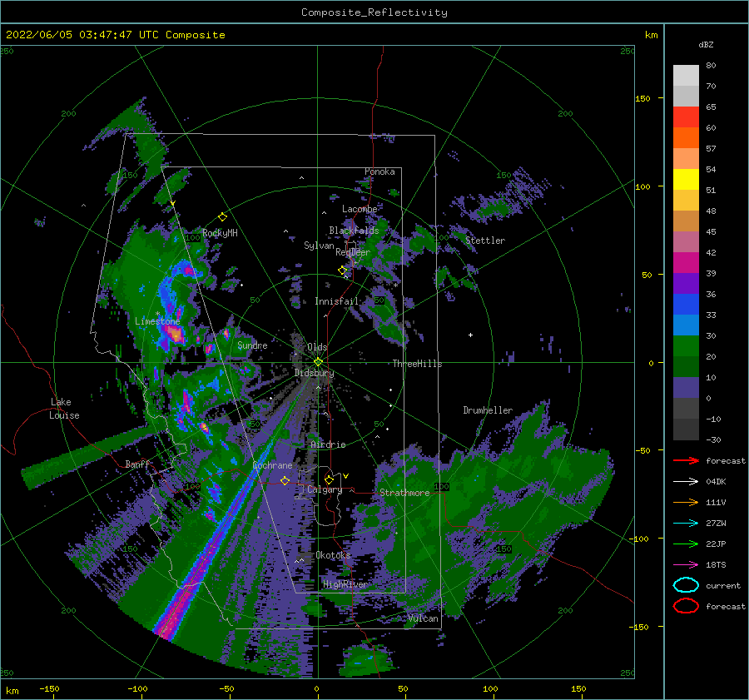
Task: Click the dBZ legend heading
Action: [x=706, y=44]
